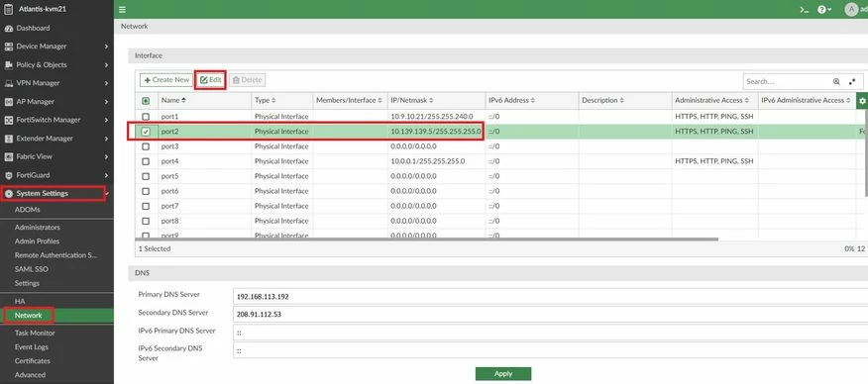Viewport: 868px width, 384px height.
Task: Click the AP Manager icon
Action: tap(8, 102)
